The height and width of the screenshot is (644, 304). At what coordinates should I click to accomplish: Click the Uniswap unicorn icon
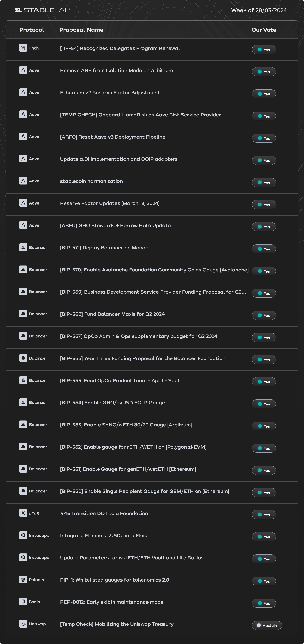23,624
